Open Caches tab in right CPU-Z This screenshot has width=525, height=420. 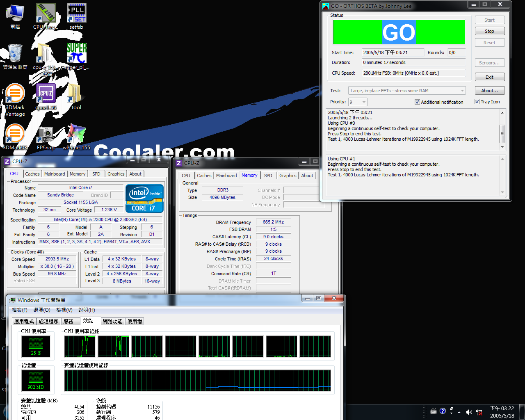pos(204,176)
